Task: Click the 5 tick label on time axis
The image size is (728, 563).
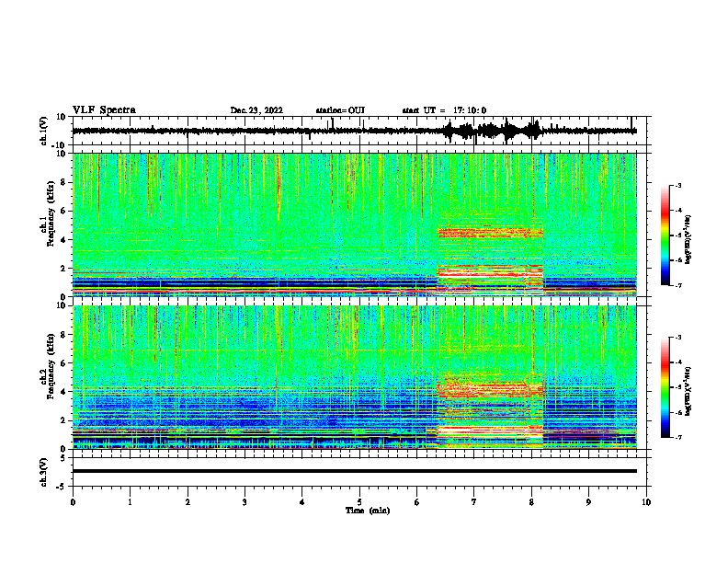Action: [x=359, y=502]
